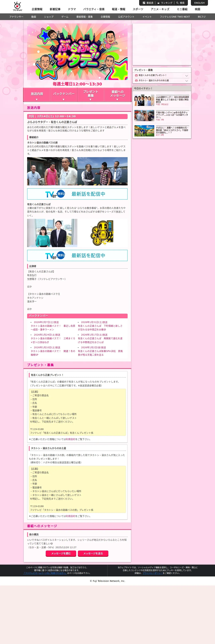The height and width of the screenshot is (644, 215).
Task: Click gift icon beside タカトシ・温水さんからのお土産
Action: (x=136, y=81)
